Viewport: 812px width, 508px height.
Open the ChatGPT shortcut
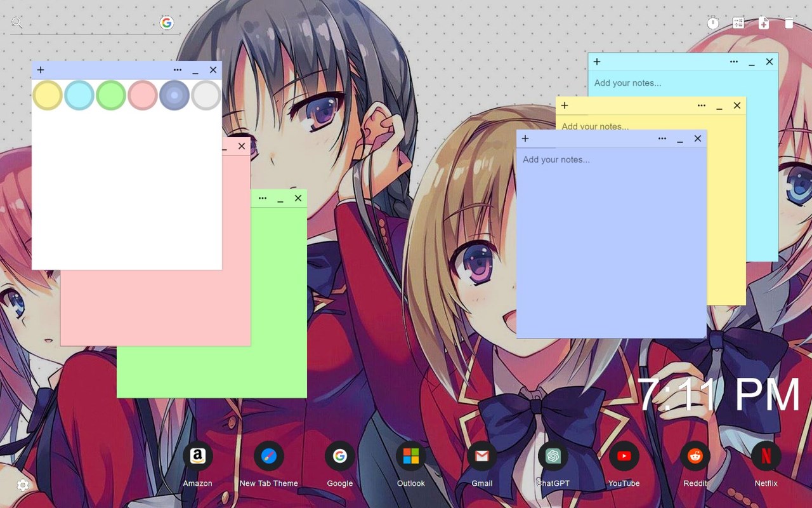point(553,456)
